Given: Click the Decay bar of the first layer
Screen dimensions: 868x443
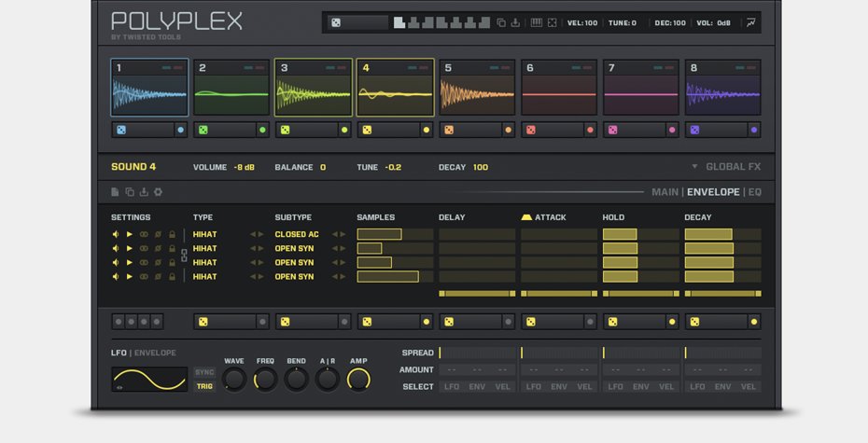Looking at the screenshot, I should [x=708, y=235].
